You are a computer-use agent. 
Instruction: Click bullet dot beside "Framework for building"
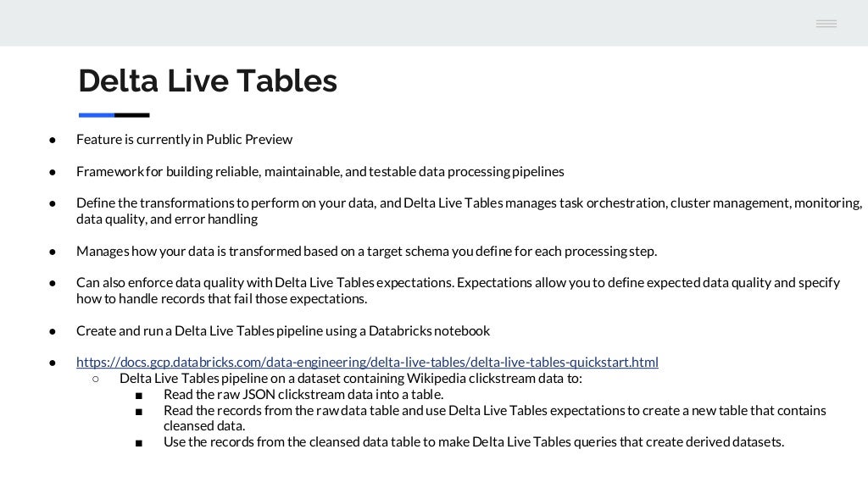tap(53, 172)
